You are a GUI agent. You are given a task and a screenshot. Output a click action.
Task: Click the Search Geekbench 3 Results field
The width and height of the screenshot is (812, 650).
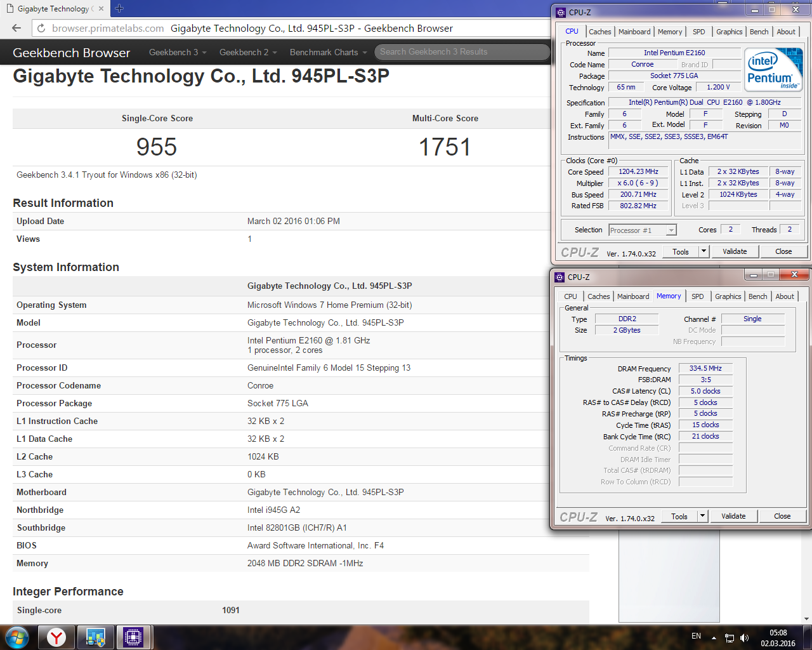[x=462, y=52]
